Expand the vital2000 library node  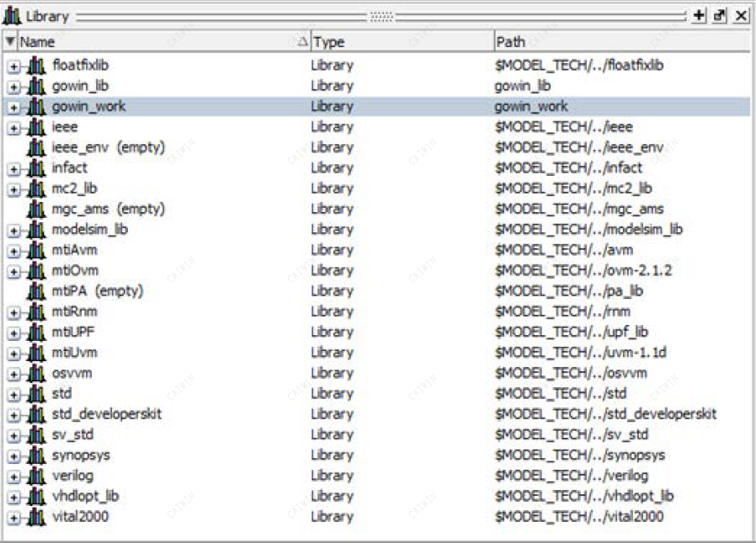click(x=13, y=519)
